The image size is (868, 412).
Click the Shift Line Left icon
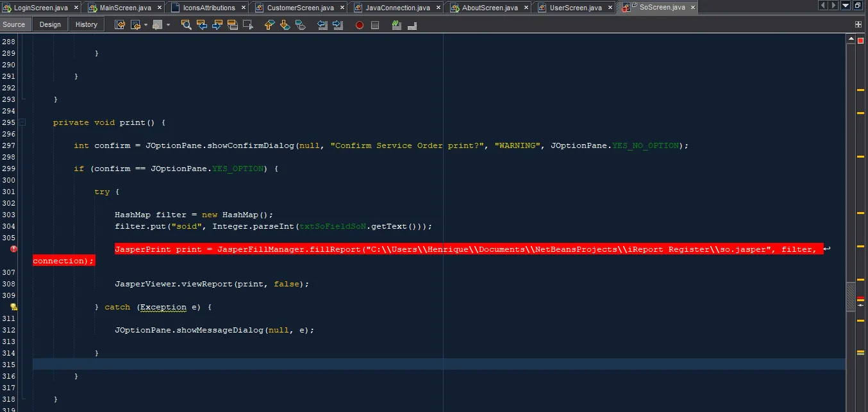(x=322, y=25)
